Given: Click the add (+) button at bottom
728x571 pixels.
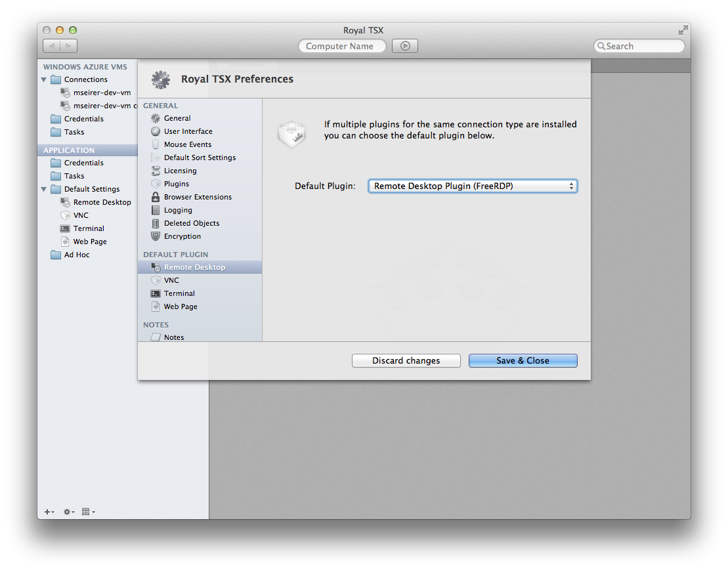Looking at the screenshot, I should coord(49,512).
